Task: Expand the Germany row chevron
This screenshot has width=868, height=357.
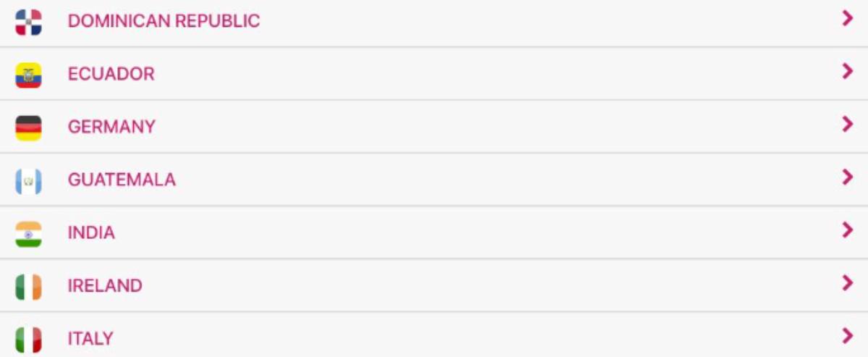Action: (x=848, y=124)
